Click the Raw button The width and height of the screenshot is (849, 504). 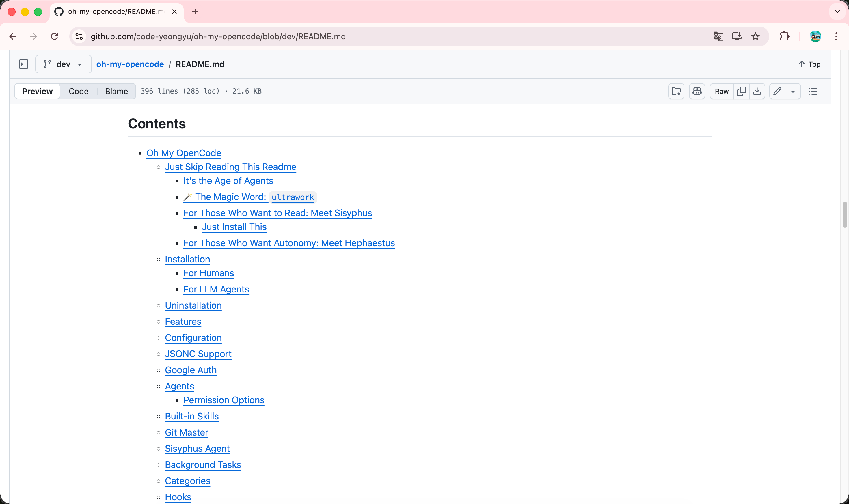click(722, 91)
